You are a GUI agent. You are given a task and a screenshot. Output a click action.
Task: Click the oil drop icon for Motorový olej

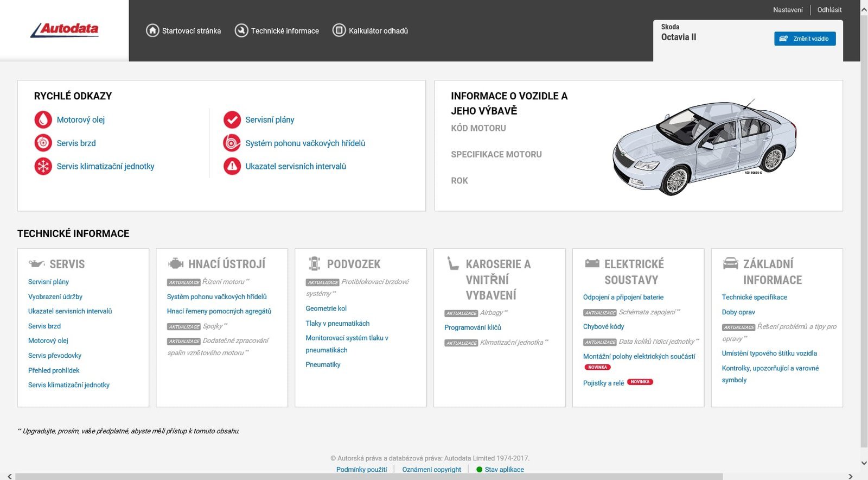coord(43,119)
